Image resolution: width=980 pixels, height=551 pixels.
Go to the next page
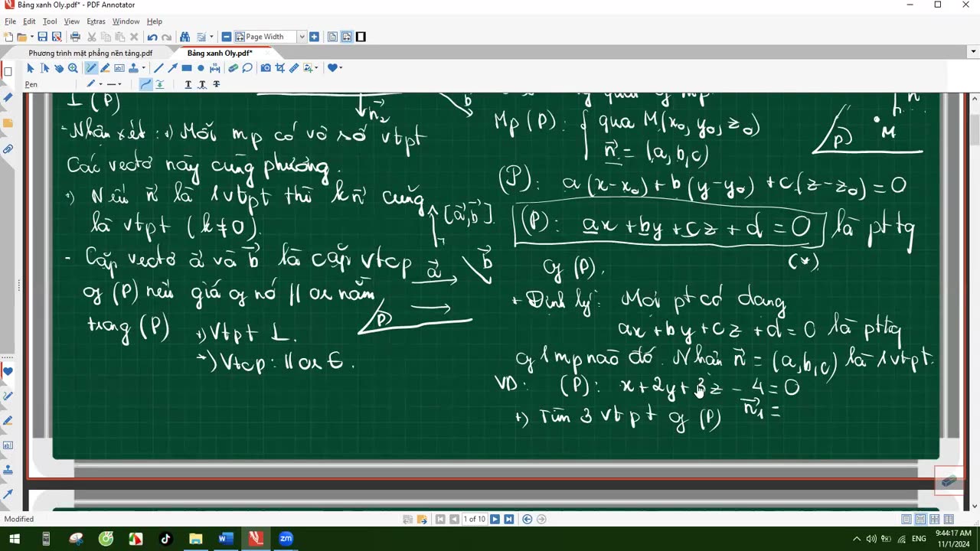(495, 519)
